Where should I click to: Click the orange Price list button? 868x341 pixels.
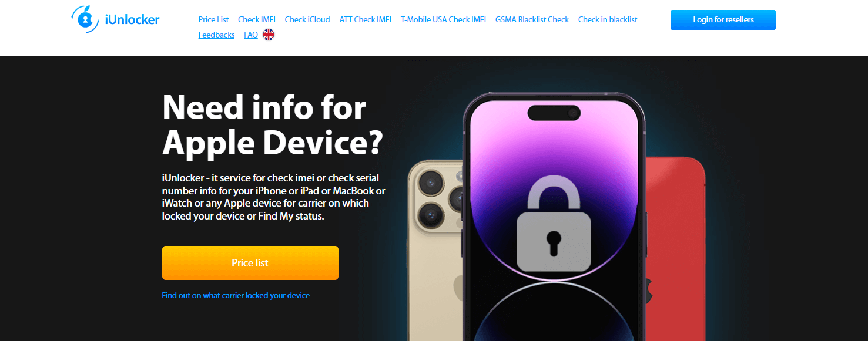click(250, 263)
